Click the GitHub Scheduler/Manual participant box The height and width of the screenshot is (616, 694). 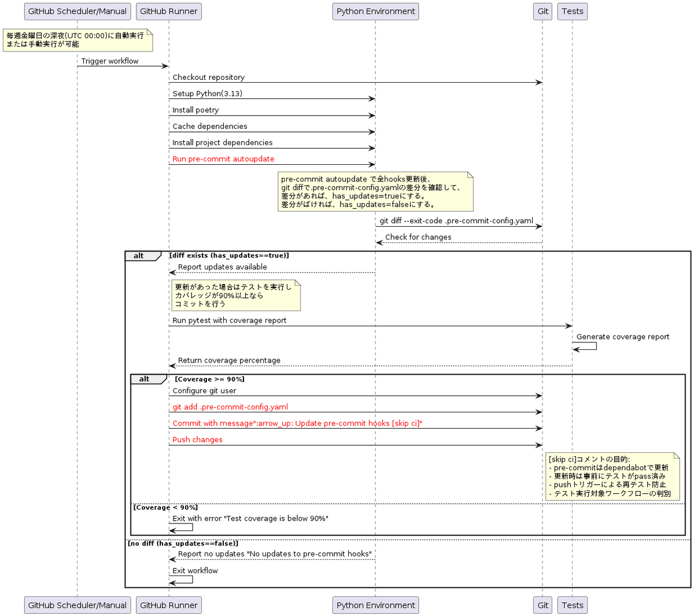tap(77, 10)
